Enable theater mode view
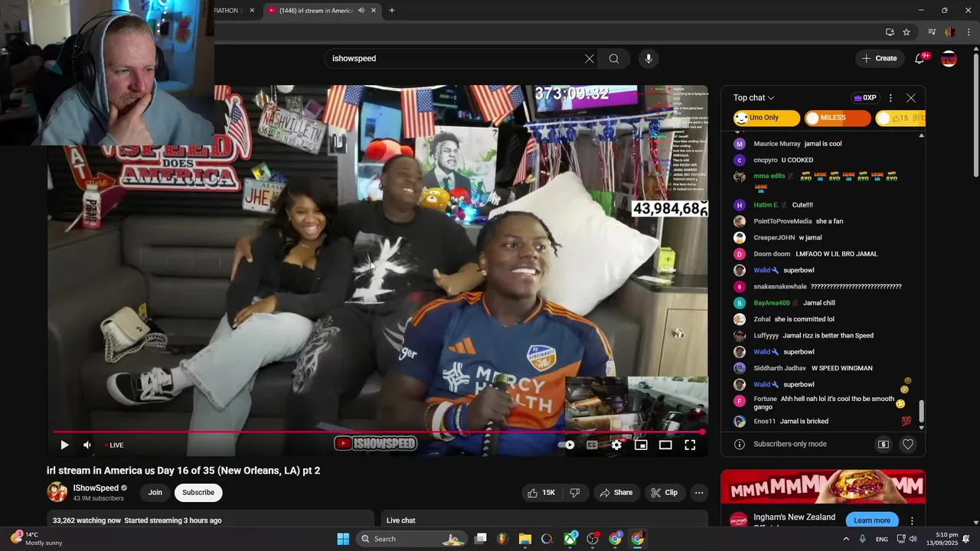The height and width of the screenshot is (551, 980). [665, 445]
